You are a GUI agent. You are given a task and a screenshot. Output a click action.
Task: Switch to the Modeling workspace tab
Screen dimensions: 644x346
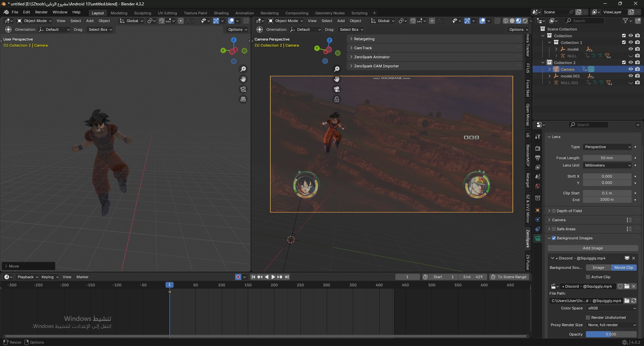pyautogui.click(x=119, y=13)
